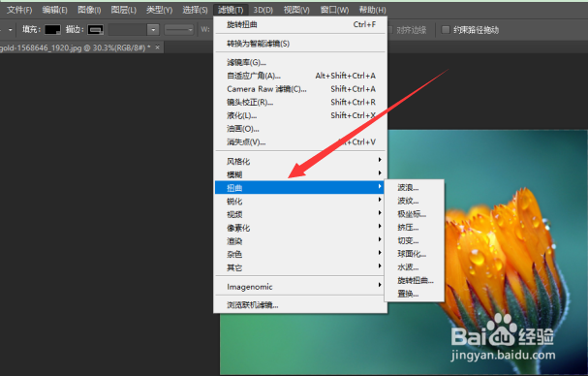Expand the 风格化 submenu
The image size is (588, 376).
click(300, 162)
